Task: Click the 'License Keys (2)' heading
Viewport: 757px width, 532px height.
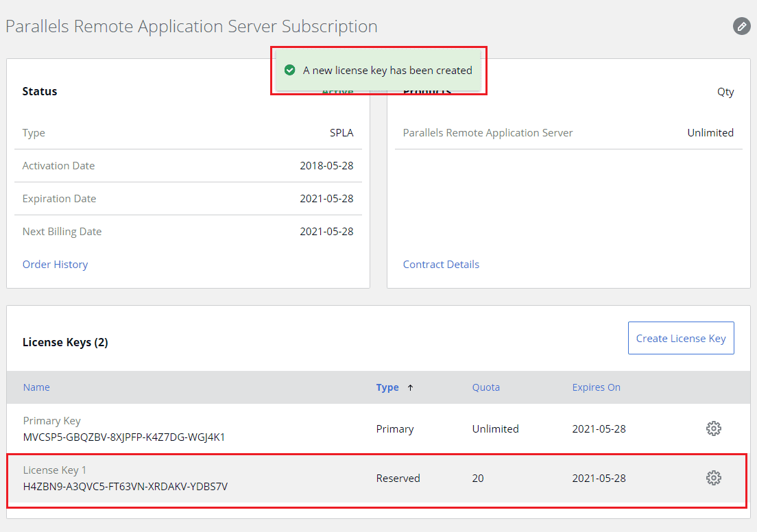Action: (65, 342)
